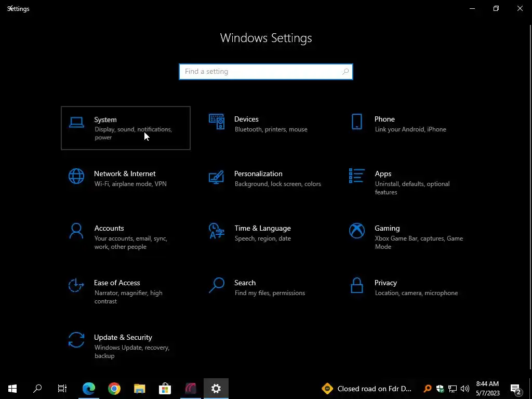532x399 pixels.
Task: Open the Apps list icon
Action: (356, 176)
